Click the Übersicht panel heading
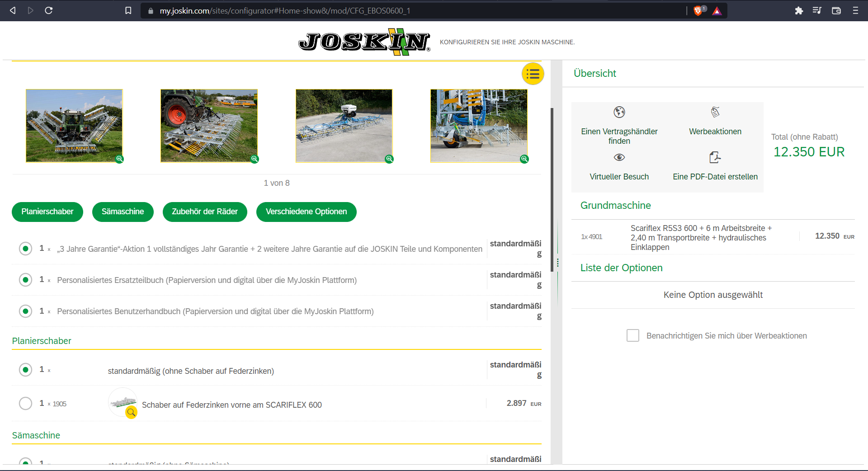This screenshot has width=868, height=471. point(595,73)
